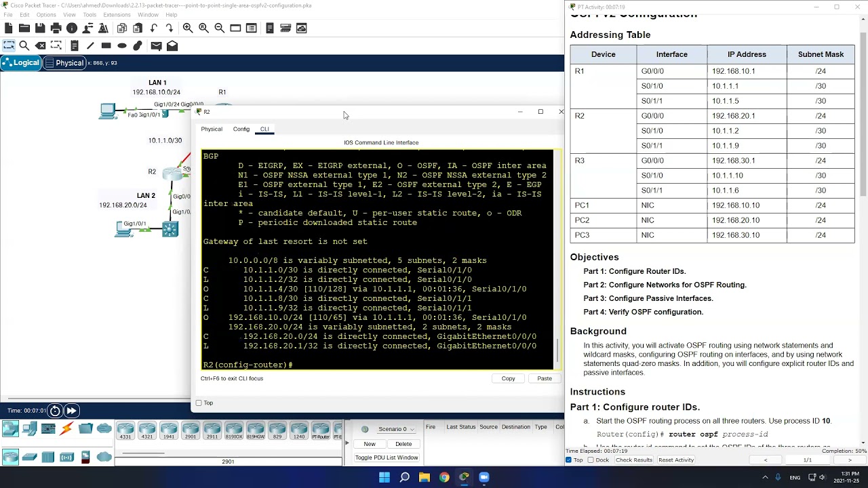Click the Fast Forward Time button

coord(71,410)
